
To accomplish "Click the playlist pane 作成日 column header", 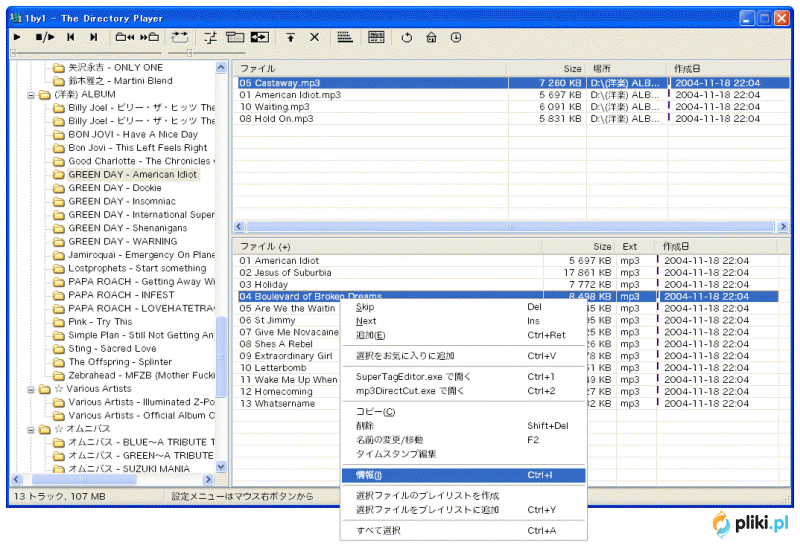I will pos(729,68).
